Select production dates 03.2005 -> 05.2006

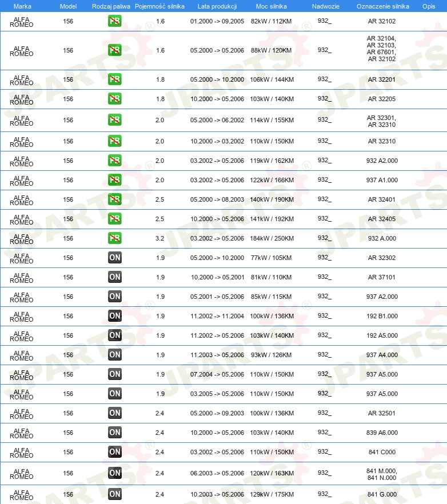pyautogui.click(x=217, y=394)
